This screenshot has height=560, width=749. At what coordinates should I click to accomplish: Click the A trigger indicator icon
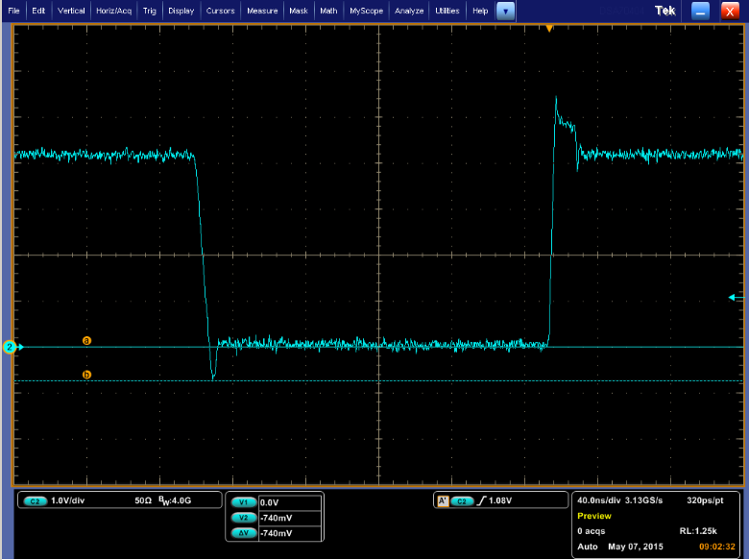(x=443, y=500)
